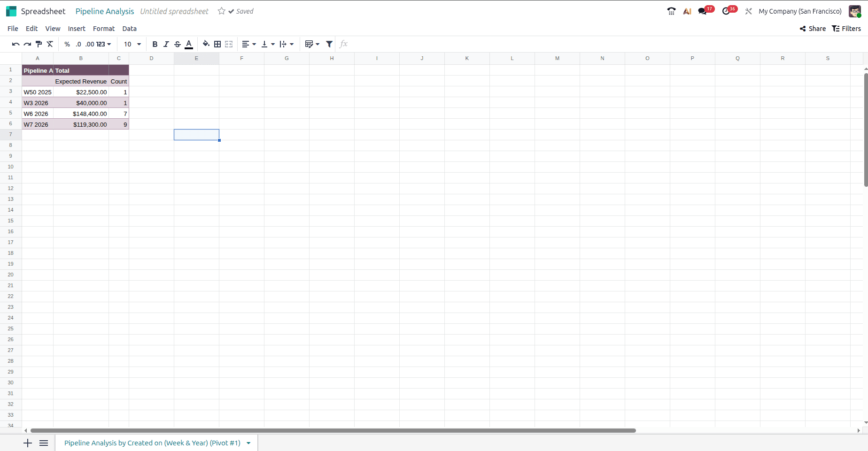
Task: Open the File menu
Action: coord(13,29)
